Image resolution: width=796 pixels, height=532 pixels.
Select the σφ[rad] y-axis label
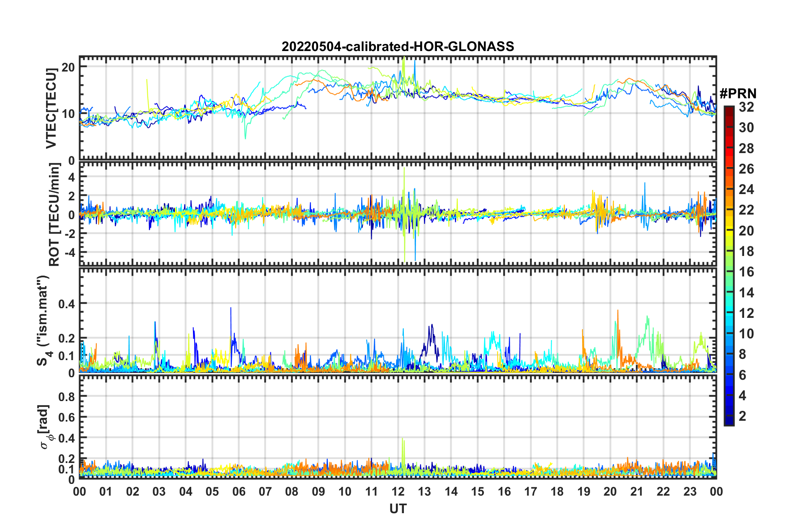click(x=44, y=427)
